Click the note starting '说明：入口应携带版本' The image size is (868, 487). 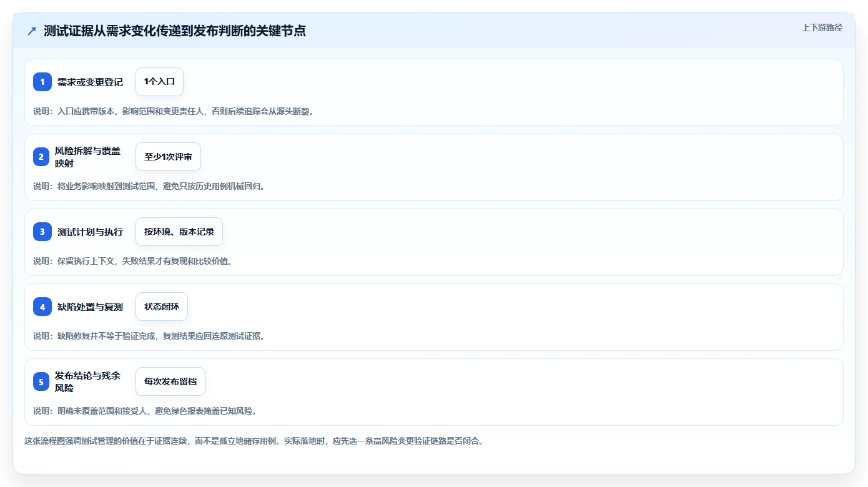click(x=173, y=111)
